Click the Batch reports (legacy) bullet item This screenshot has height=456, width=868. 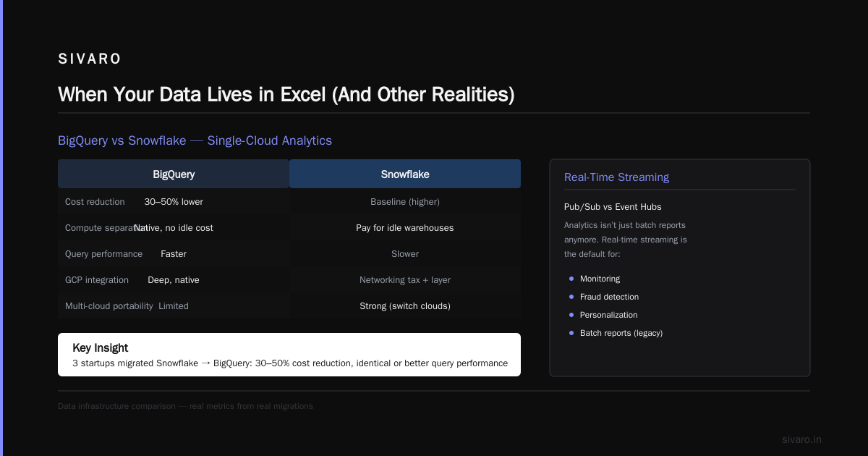pos(621,333)
